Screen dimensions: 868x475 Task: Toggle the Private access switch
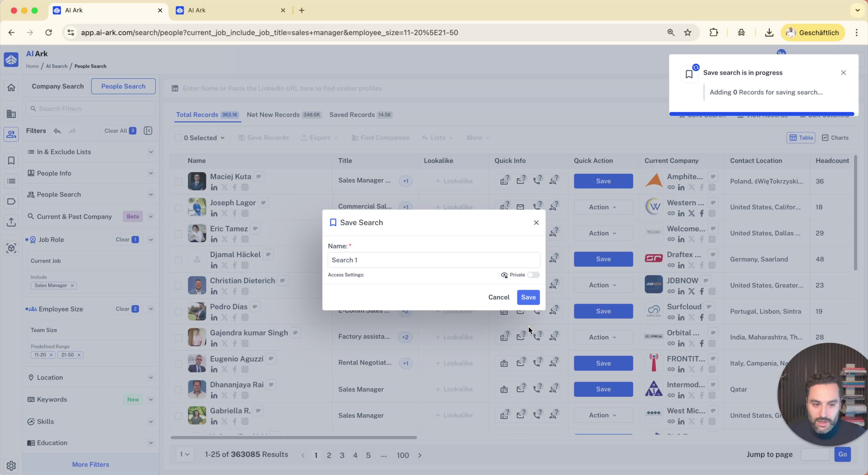(533, 275)
